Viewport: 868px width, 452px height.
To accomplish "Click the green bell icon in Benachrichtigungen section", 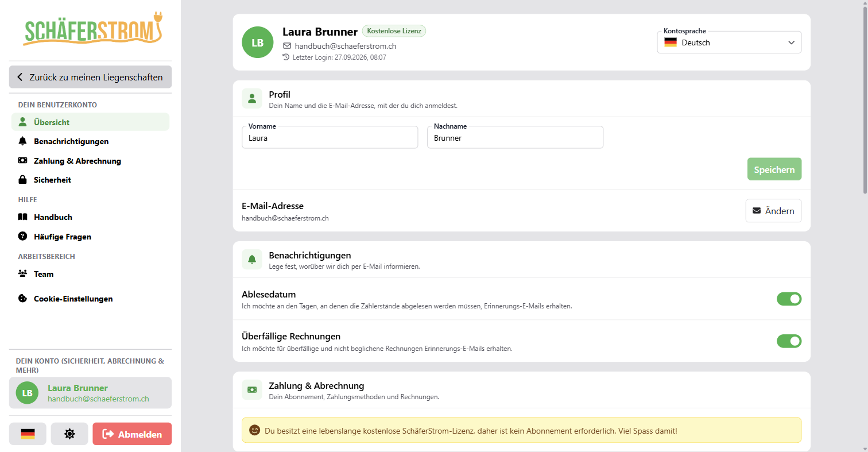I will [x=252, y=260].
